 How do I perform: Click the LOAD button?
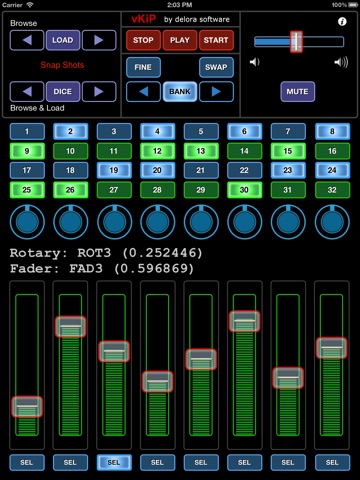pos(63,40)
